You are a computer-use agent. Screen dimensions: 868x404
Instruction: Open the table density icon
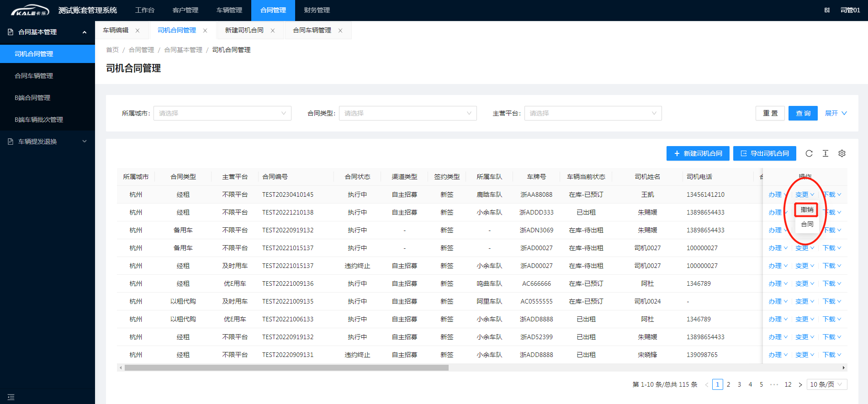(x=825, y=153)
